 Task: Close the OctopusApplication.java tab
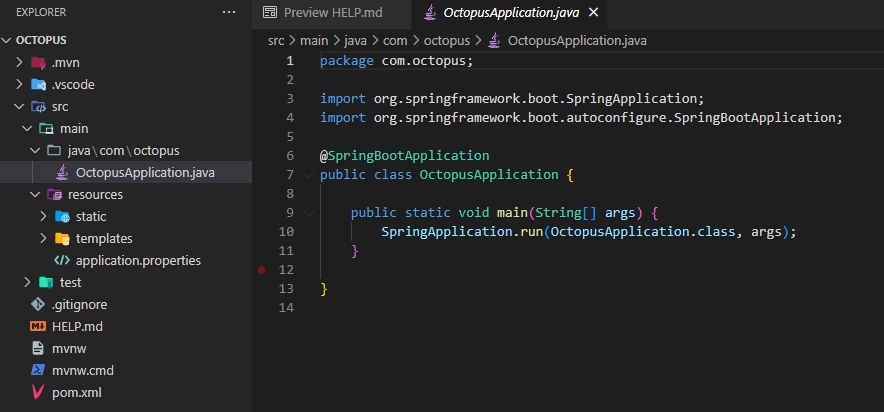(x=593, y=12)
